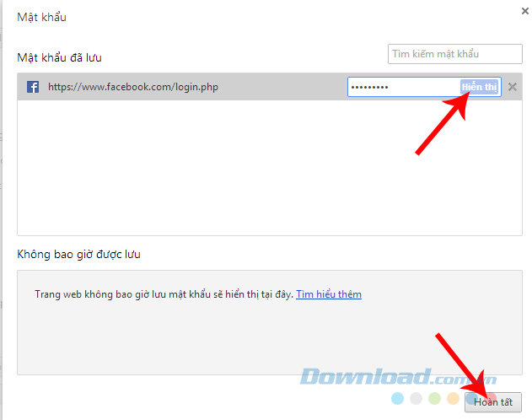Viewport: 532px width, 420px height.
Task: Click the Facebook icon in saved passwords row
Action: [x=33, y=87]
